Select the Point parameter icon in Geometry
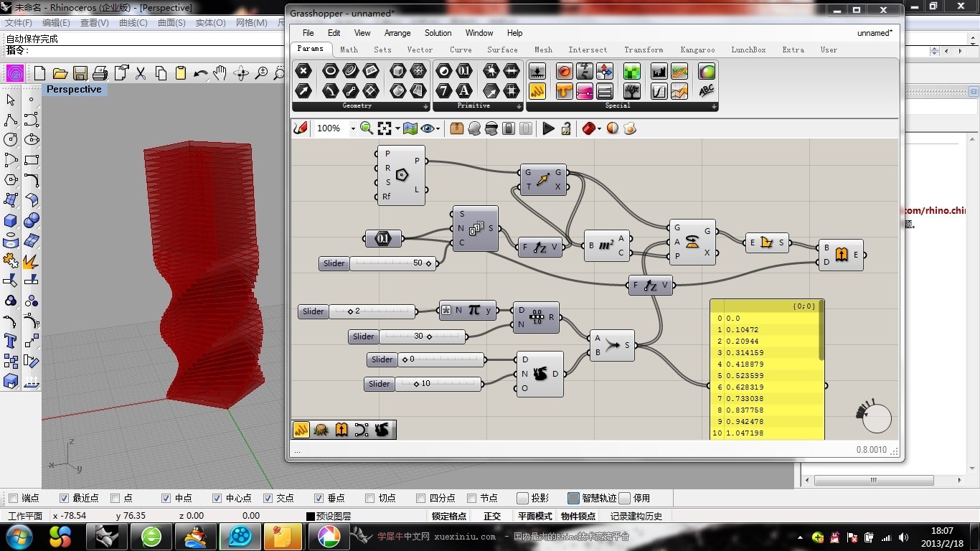This screenshot has height=551, width=980. (303, 71)
